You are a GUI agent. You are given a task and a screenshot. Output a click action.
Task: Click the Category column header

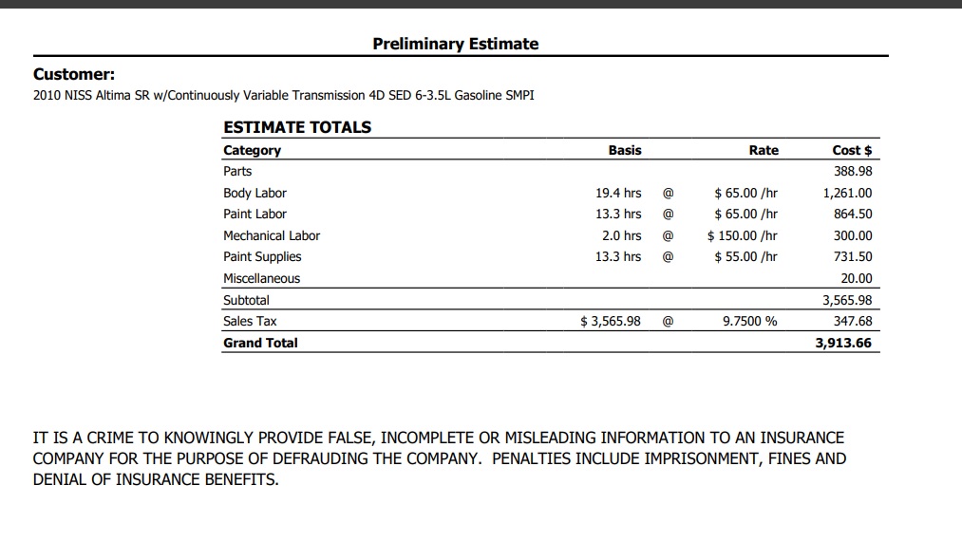pyautogui.click(x=252, y=150)
